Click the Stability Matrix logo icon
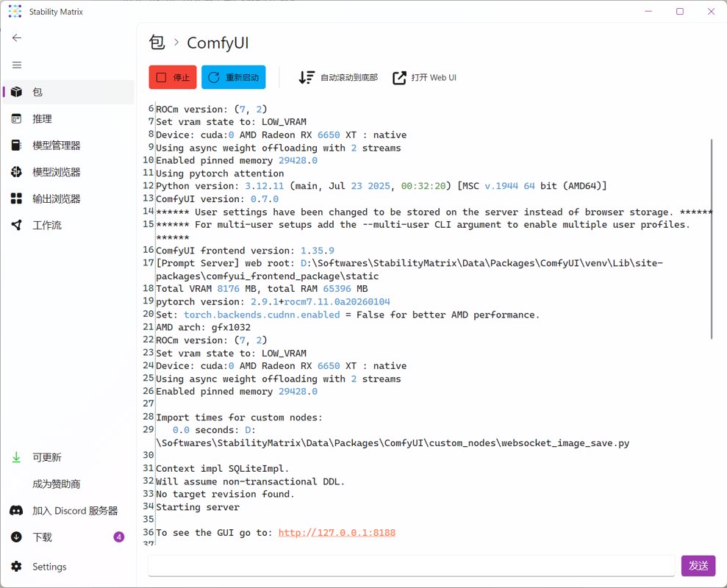This screenshot has width=727, height=588. tap(15, 12)
